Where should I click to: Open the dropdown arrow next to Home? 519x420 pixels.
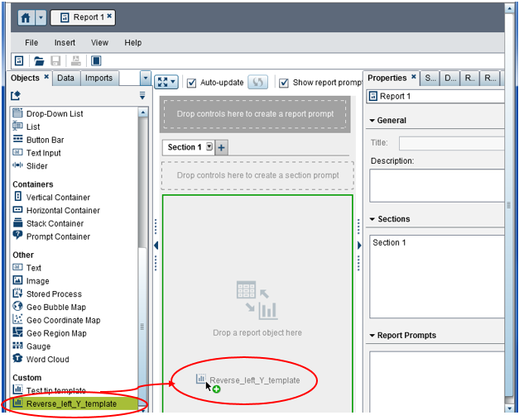pos(41,17)
